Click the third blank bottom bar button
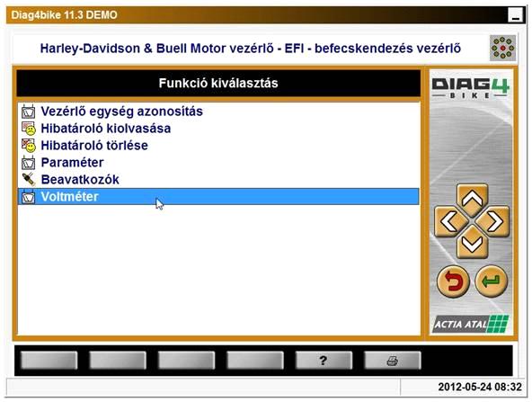 point(186,361)
